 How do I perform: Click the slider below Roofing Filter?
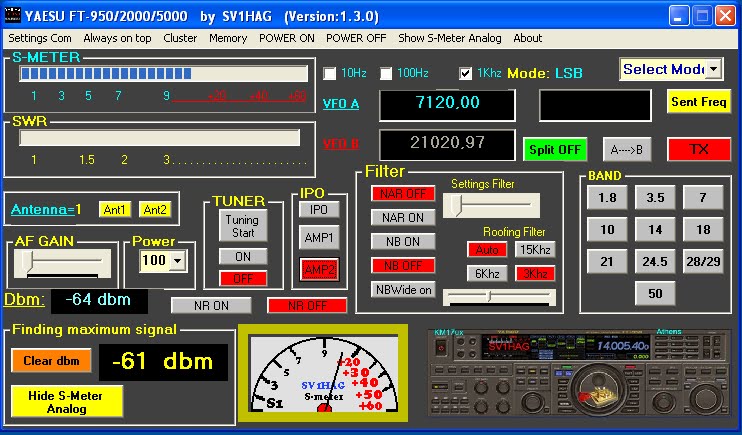499,297
